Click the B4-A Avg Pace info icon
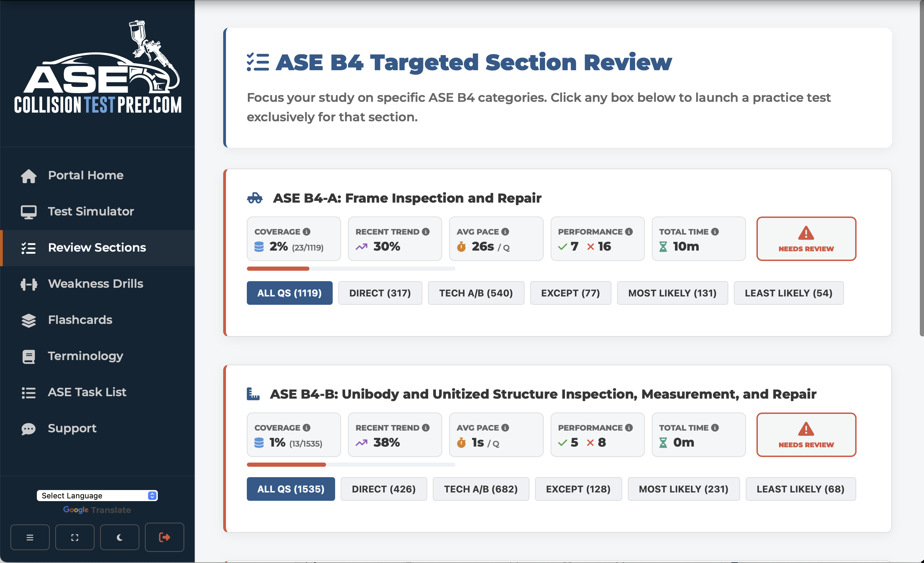924x563 pixels. tap(505, 232)
